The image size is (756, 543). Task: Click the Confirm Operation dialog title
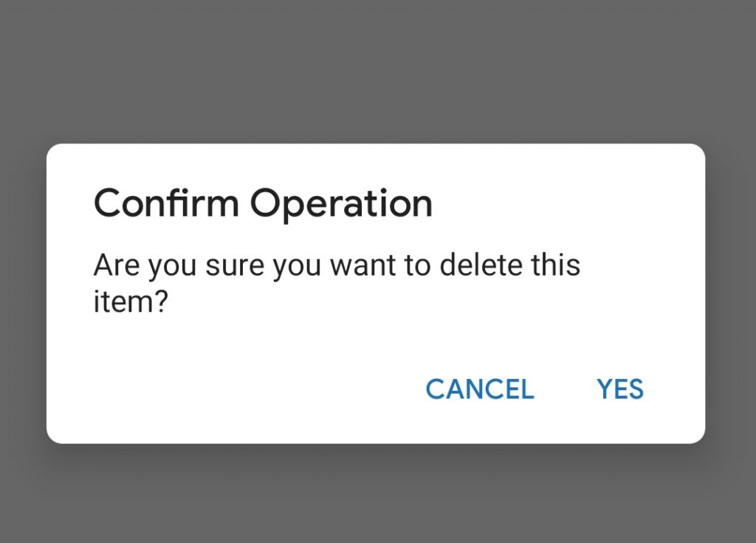(264, 202)
